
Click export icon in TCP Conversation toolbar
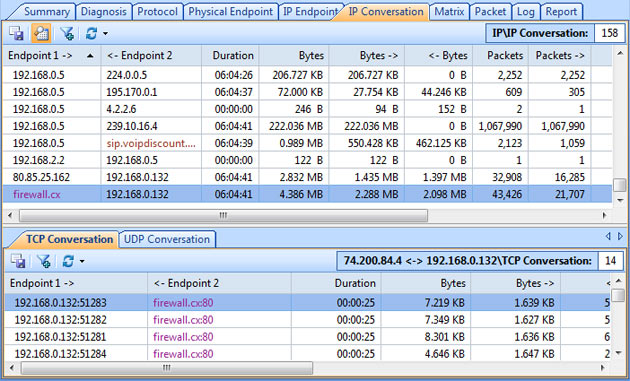click(x=18, y=261)
